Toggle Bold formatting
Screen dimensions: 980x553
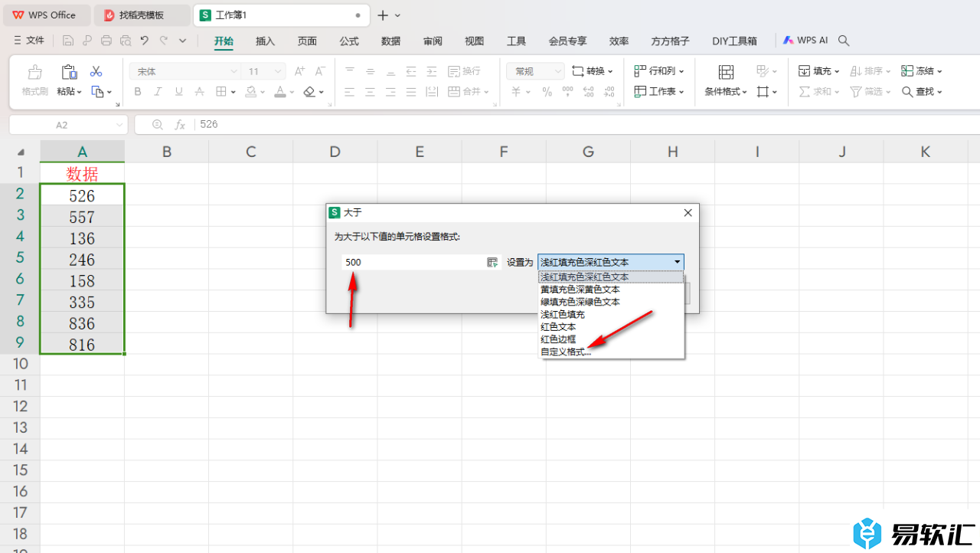(138, 92)
